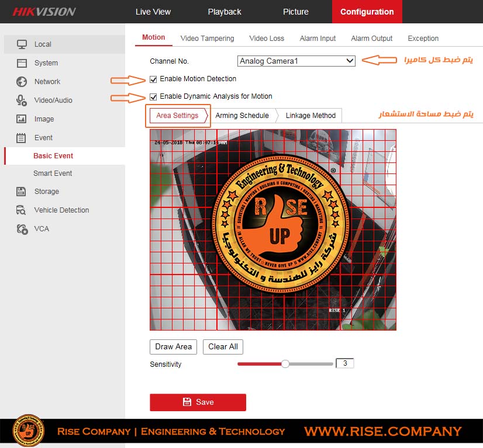Click the VCA icon in sidebar
The height and width of the screenshot is (448, 483).
click(x=22, y=229)
